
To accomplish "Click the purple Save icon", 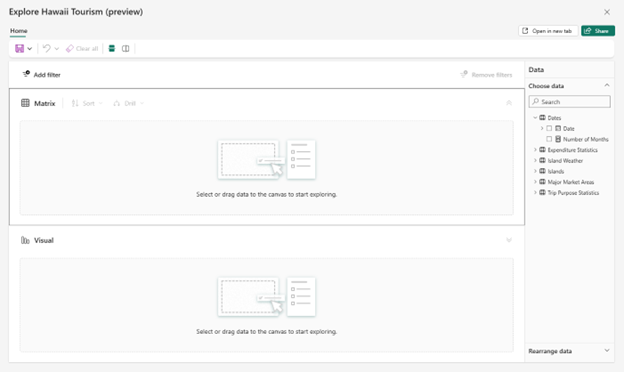I will click(x=19, y=49).
